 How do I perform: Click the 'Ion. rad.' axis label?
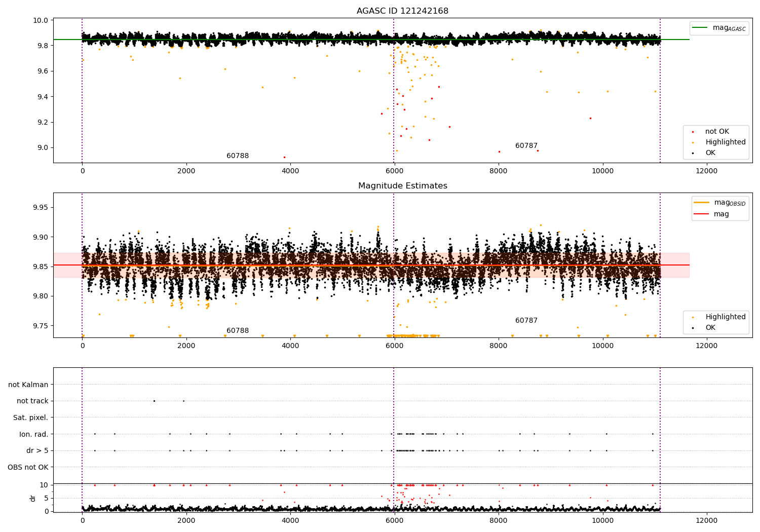[x=34, y=434]
